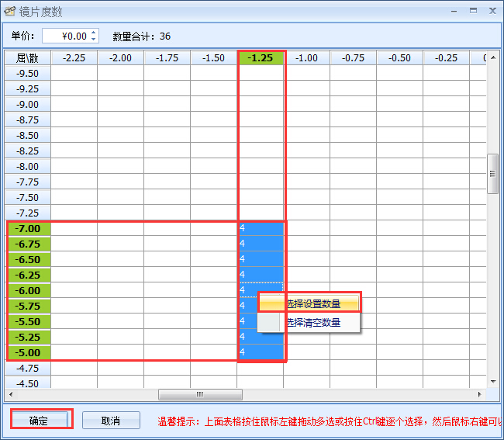
Task: Maximize the 镜片度数 window
Action: (473, 11)
